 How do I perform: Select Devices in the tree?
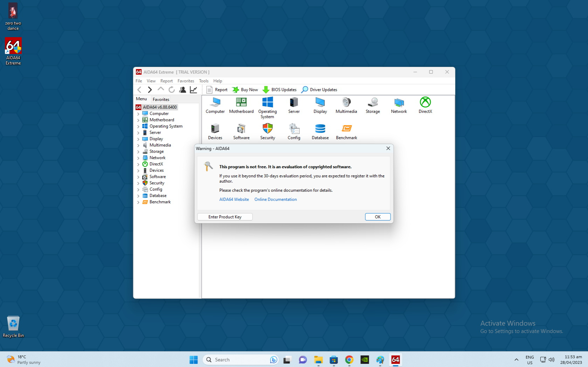click(x=156, y=170)
